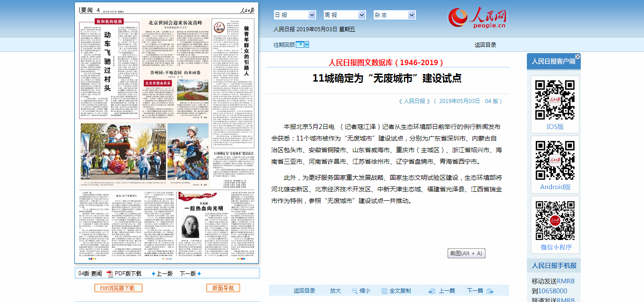Click the magnifier icon beside 缩小
This screenshot has width=644, height=302.
tap(355, 291)
